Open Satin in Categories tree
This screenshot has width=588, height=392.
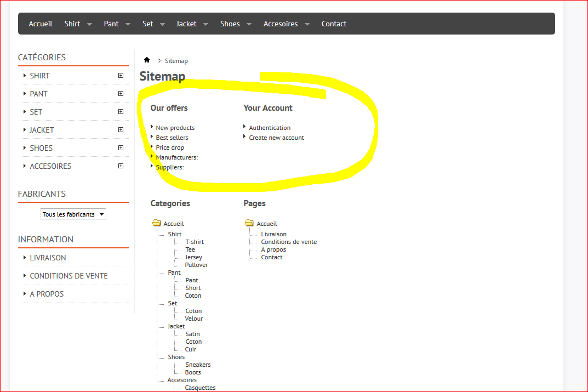tap(192, 334)
